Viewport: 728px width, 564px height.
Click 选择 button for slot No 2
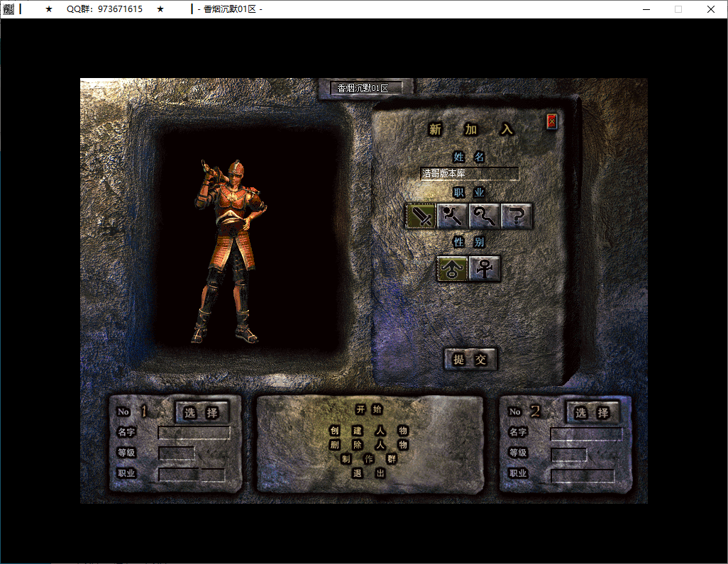[x=592, y=413]
